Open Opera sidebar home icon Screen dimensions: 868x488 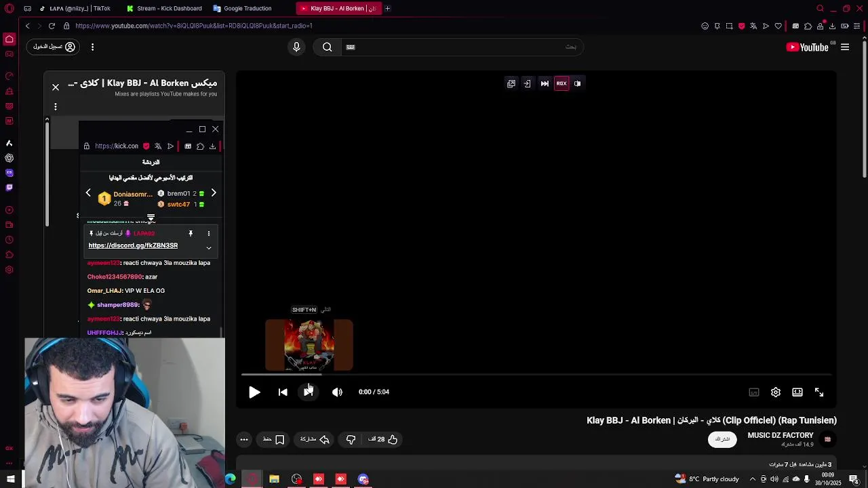9,39
